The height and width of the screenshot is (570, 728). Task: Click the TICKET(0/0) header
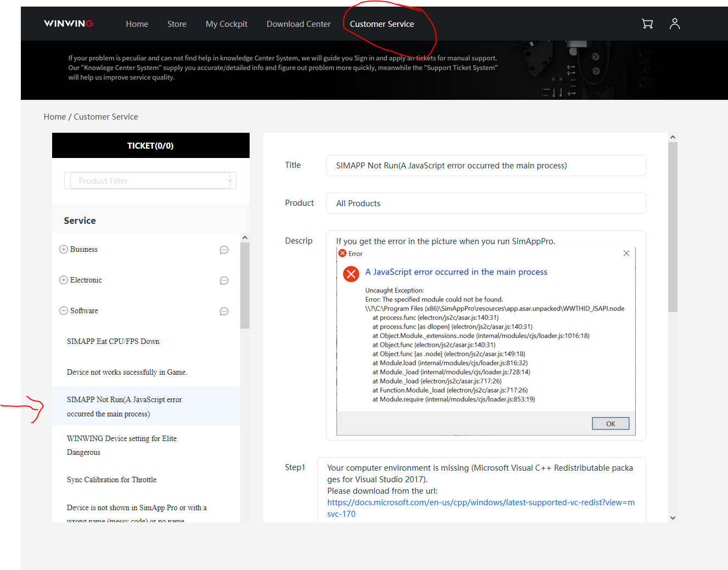coord(150,145)
